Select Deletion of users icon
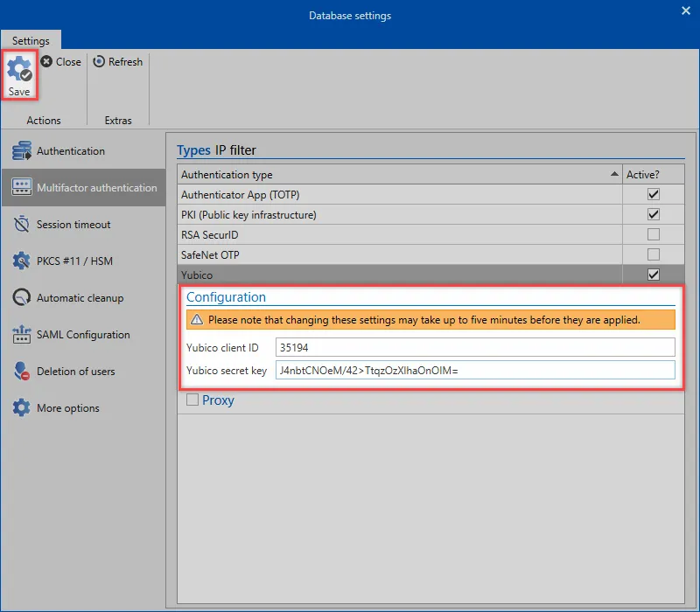This screenshot has height=612, width=700. [22, 372]
